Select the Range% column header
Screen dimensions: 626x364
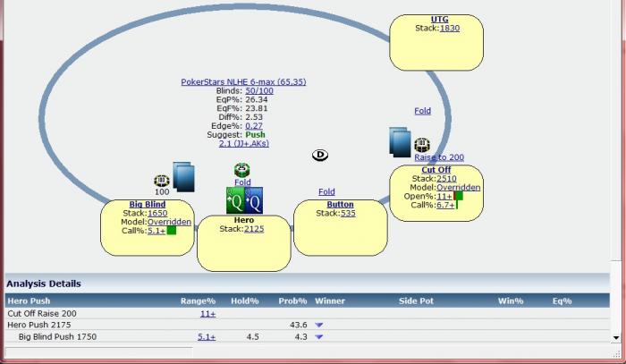[x=198, y=301]
